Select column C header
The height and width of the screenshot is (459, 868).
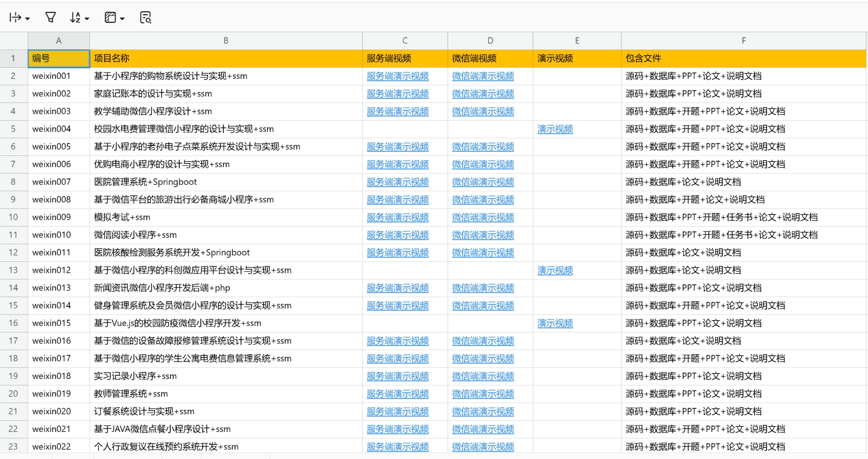(x=405, y=41)
